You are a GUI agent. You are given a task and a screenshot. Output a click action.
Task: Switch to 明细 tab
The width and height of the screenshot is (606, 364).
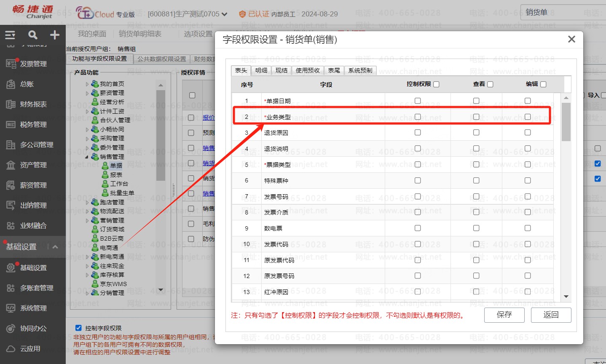(x=261, y=70)
